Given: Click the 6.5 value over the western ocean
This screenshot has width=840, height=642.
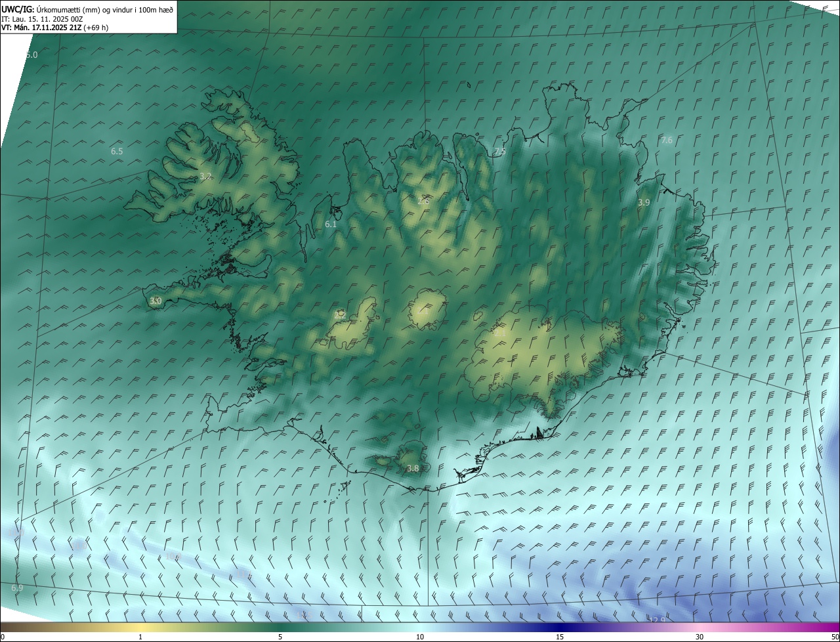Looking at the screenshot, I should (x=117, y=151).
